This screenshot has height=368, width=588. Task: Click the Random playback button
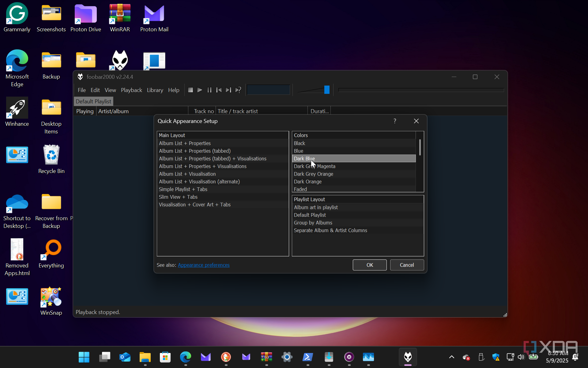pyautogui.click(x=238, y=90)
